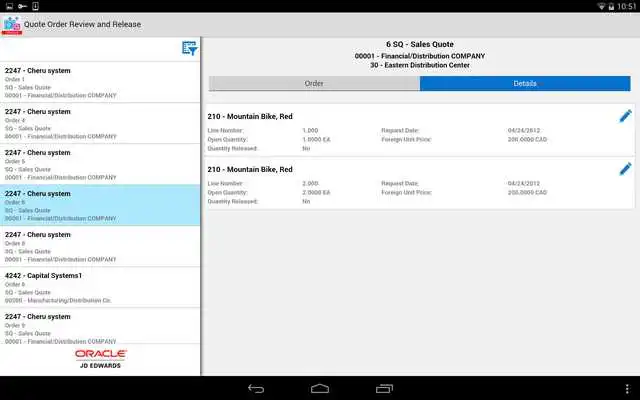The image size is (640, 400).
Task: Click the '1.0000 EA' open quantity value
Action: coord(316,140)
